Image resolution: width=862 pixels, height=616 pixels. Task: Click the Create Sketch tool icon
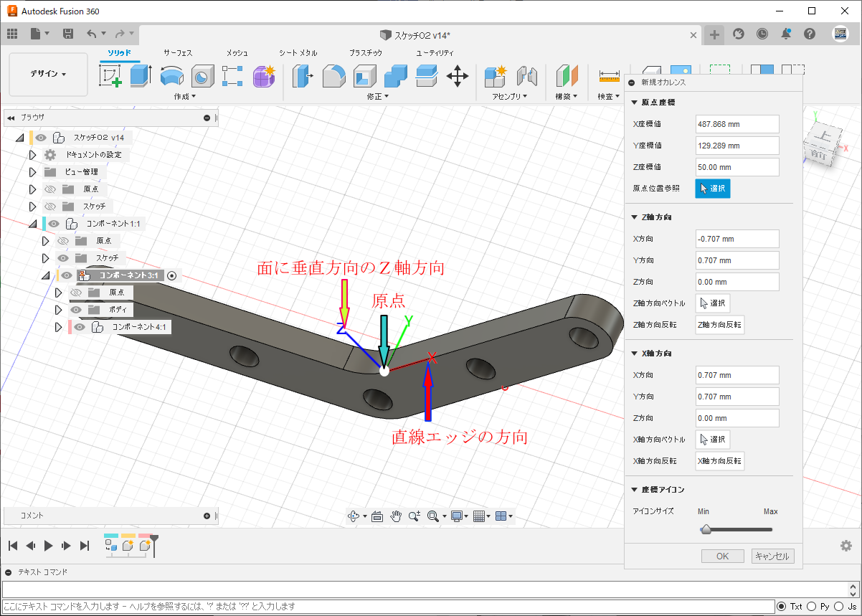(x=110, y=75)
